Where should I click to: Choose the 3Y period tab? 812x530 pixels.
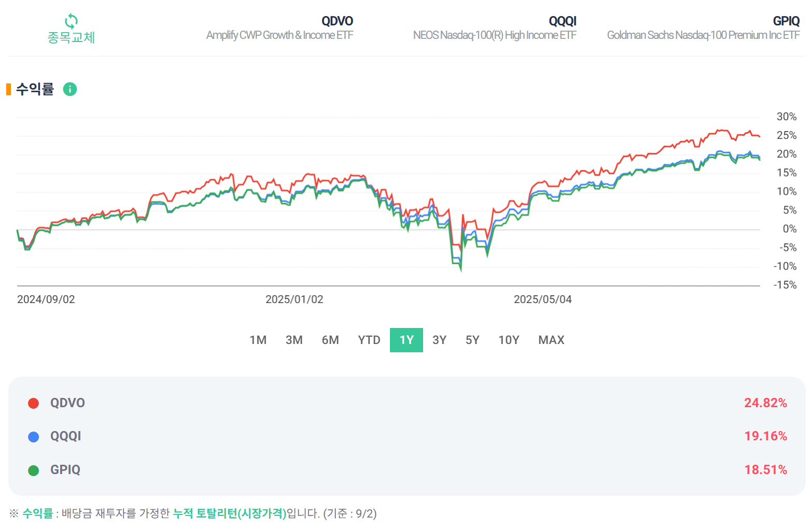coord(440,340)
